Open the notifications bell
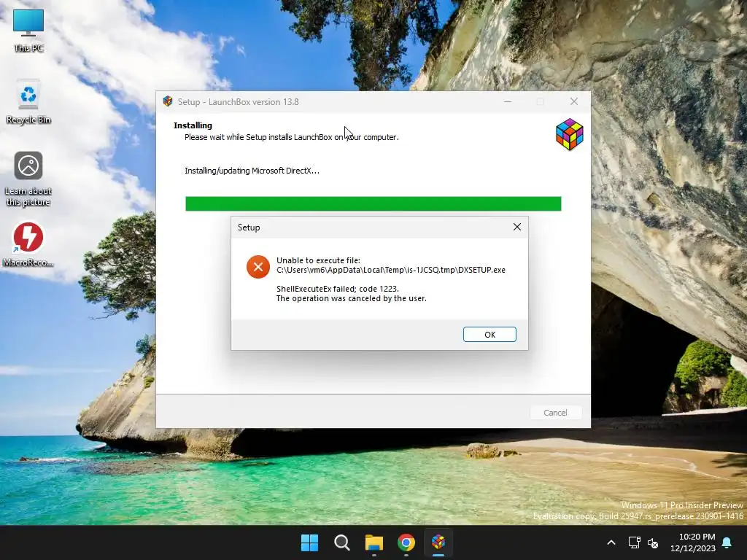747x560 pixels. [727, 542]
